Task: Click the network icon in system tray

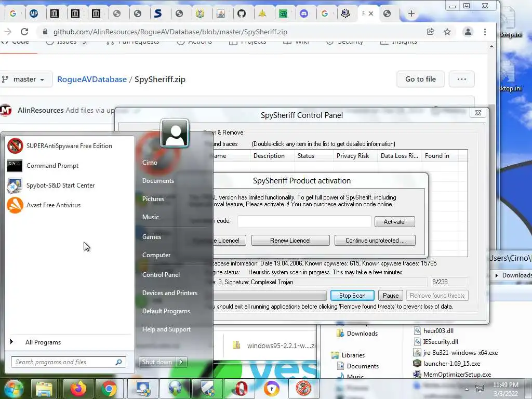Action: point(480,389)
